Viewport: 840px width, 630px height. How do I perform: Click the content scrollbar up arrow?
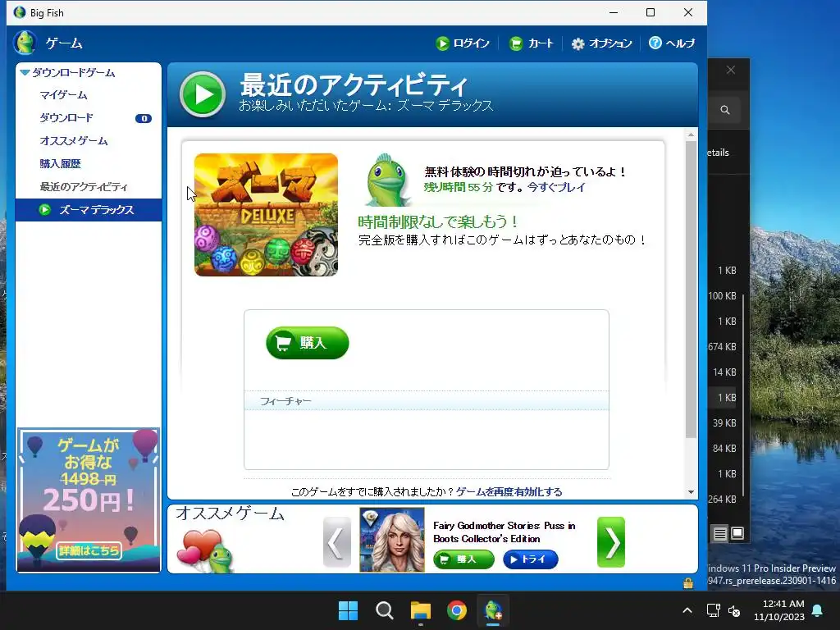coord(691,135)
